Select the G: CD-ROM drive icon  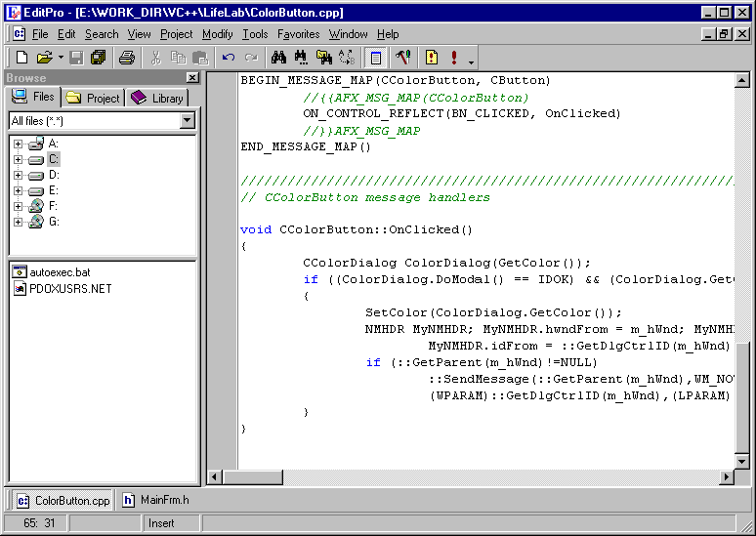(x=36, y=222)
